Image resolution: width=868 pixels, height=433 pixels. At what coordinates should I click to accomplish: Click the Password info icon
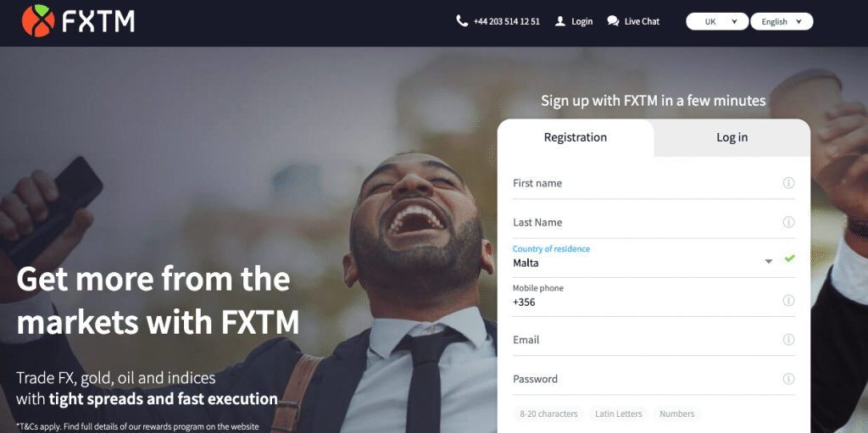[788, 379]
